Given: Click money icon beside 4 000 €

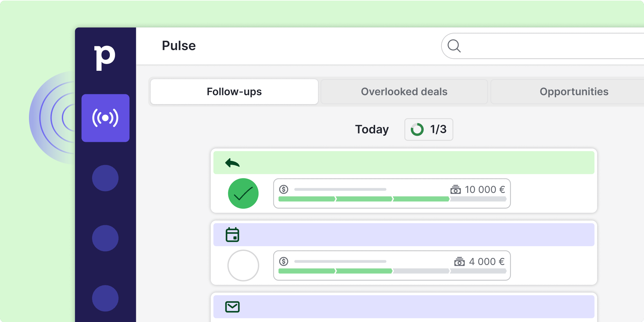Looking at the screenshot, I should pyautogui.click(x=459, y=262).
